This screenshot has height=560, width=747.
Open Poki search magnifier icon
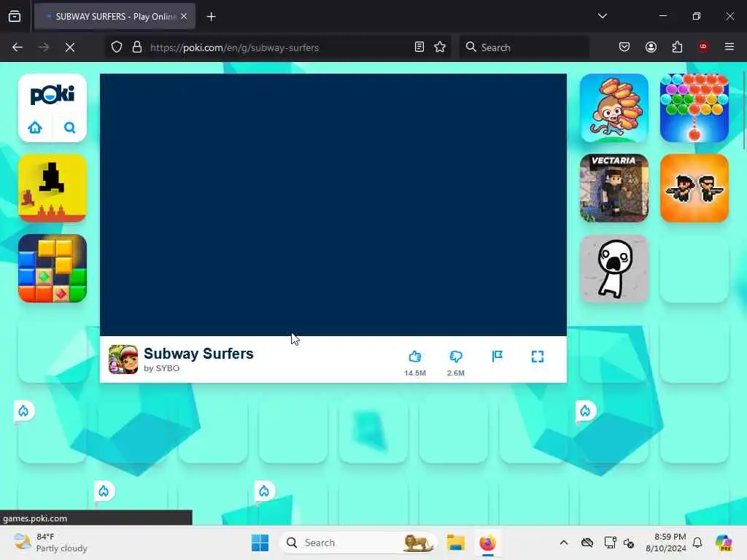click(x=69, y=128)
